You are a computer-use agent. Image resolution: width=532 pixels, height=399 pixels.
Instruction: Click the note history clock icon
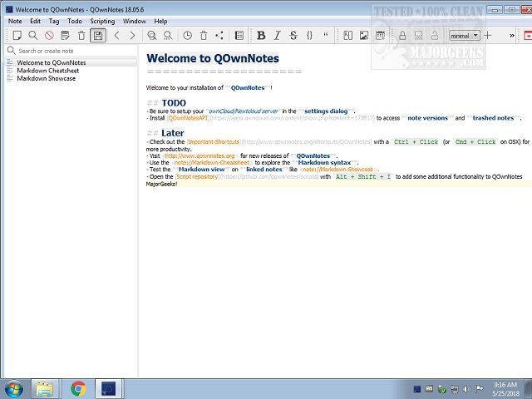point(187,36)
